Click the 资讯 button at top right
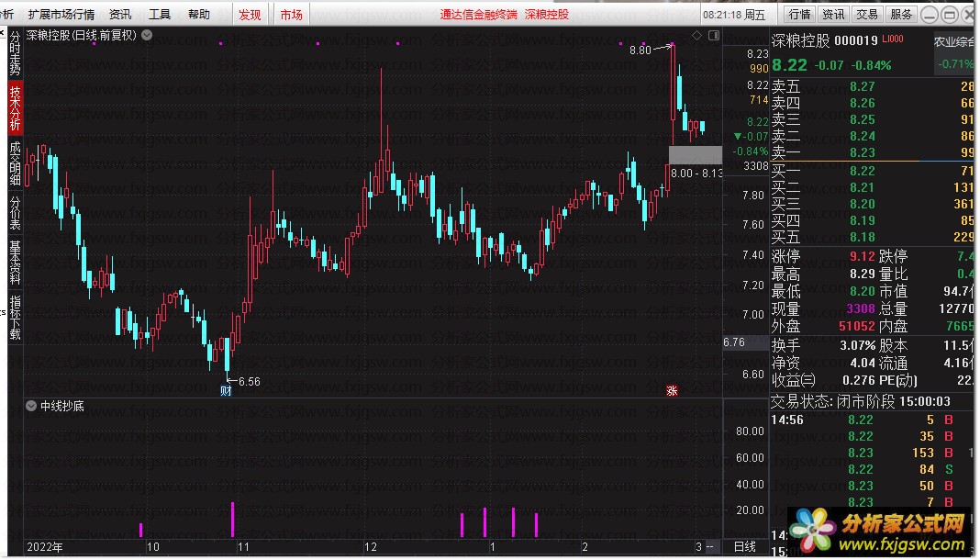Screen dimensions: 980x560 pos(833,15)
